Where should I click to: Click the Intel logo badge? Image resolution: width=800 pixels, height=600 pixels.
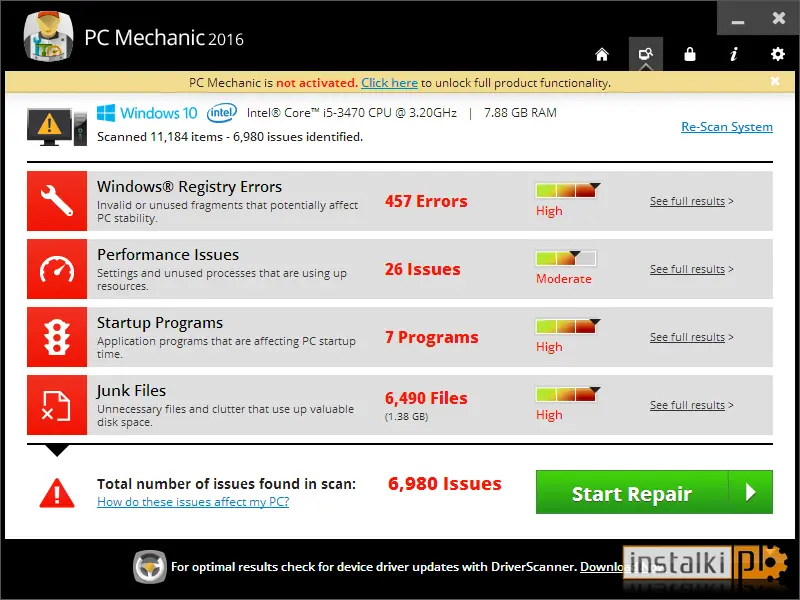point(222,113)
